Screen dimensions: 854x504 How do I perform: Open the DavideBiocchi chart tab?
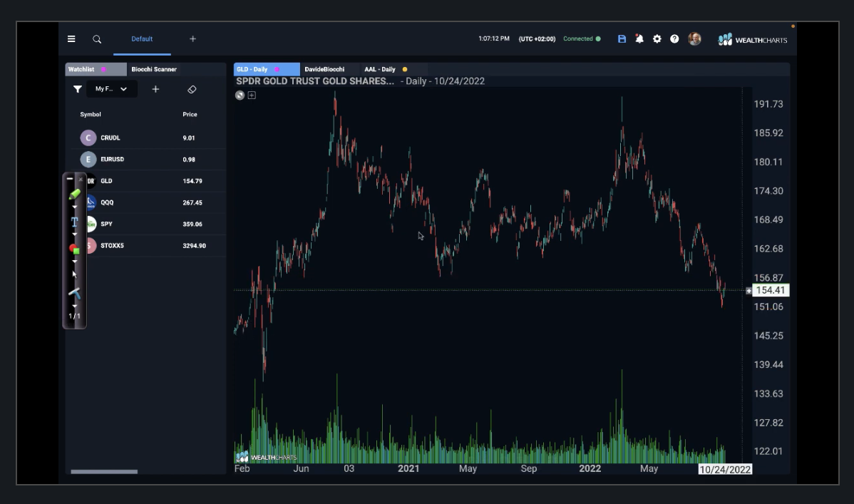pyautogui.click(x=324, y=69)
